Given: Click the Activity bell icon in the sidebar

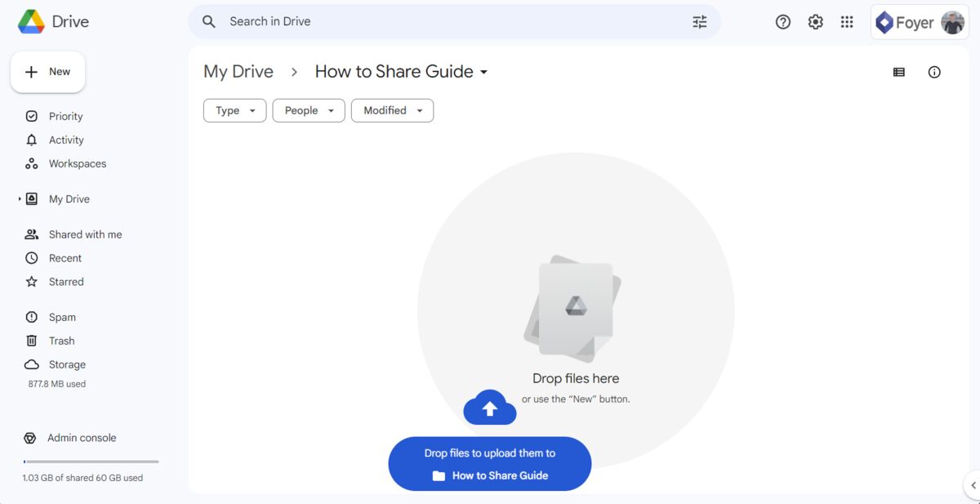Looking at the screenshot, I should tap(32, 140).
